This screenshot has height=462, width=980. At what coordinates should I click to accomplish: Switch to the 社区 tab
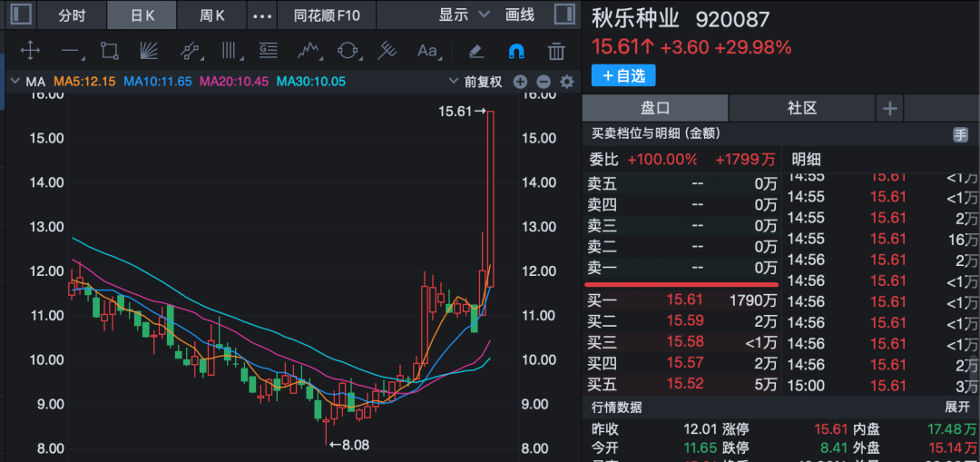[802, 108]
